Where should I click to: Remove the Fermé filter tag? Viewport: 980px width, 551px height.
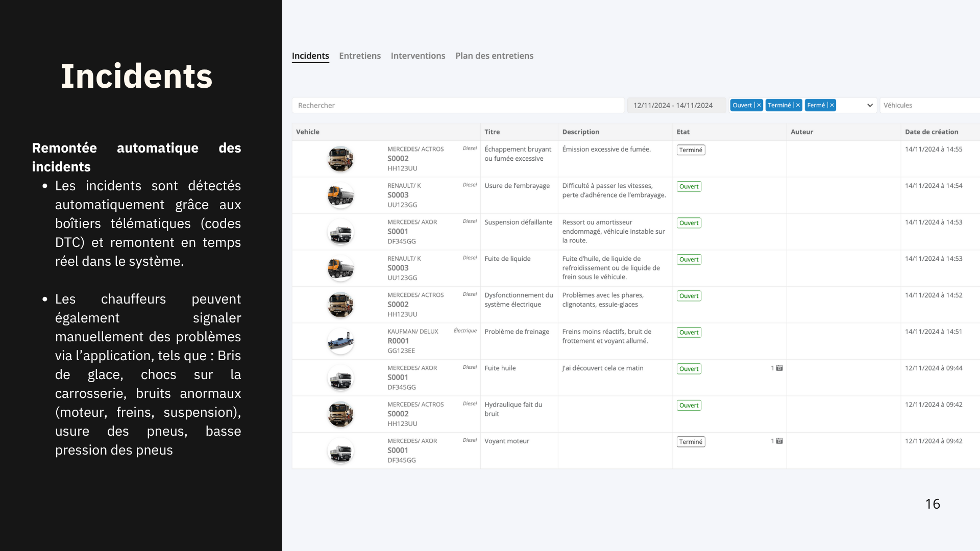[x=832, y=105]
